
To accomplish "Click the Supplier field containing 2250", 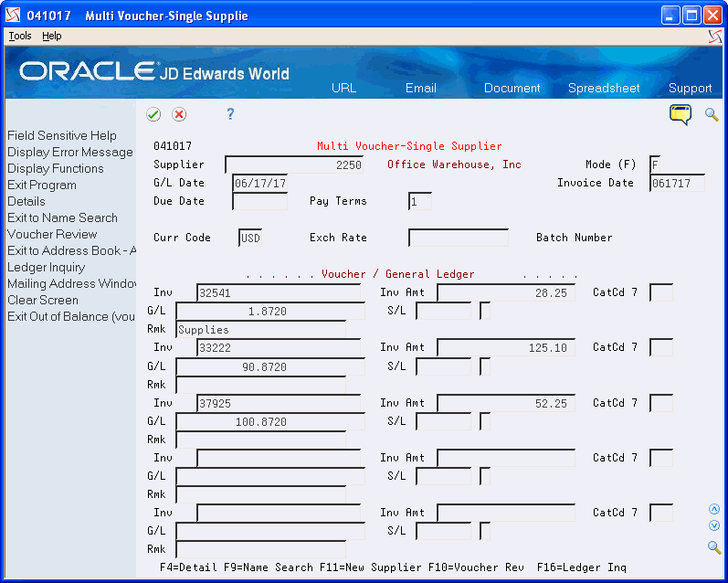I will coord(294,164).
